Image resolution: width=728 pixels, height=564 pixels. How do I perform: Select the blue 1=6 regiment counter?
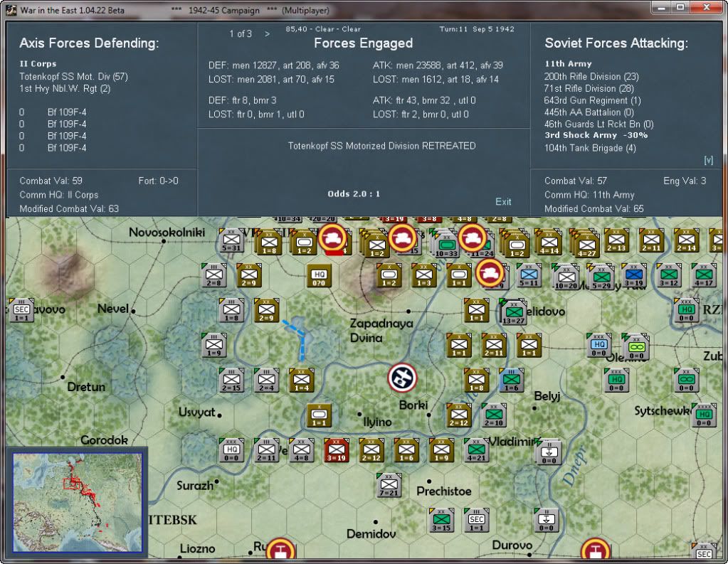[x=511, y=380]
